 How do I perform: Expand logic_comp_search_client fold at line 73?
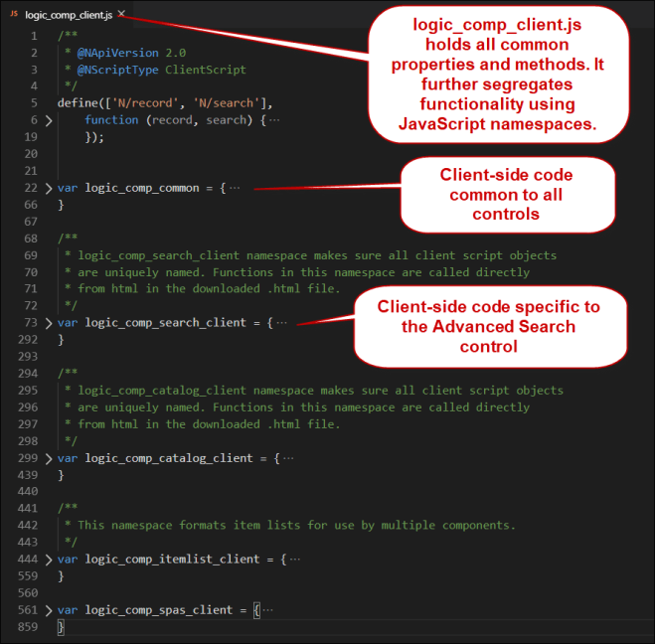coord(49,323)
